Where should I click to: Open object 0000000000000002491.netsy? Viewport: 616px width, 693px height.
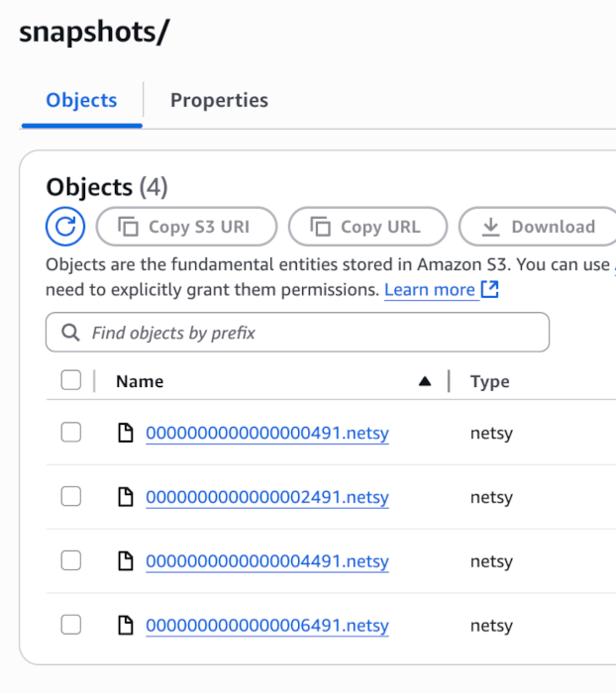tap(267, 497)
